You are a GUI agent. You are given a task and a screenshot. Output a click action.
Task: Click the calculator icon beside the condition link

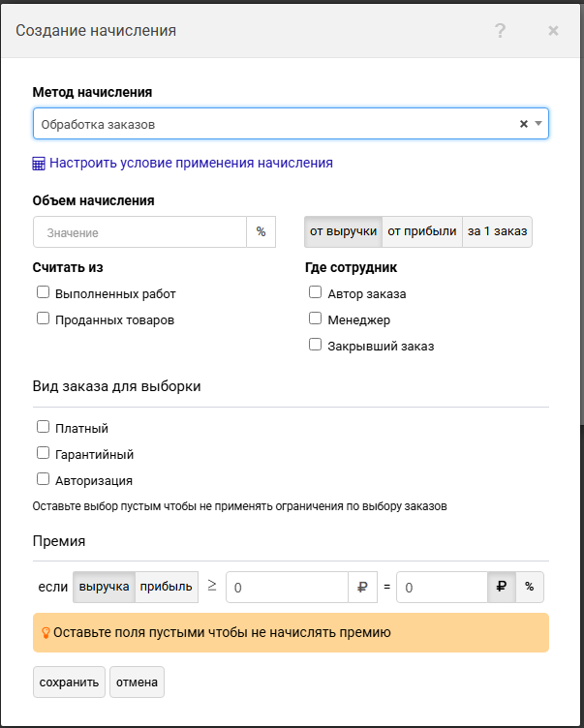click(x=39, y=164)
